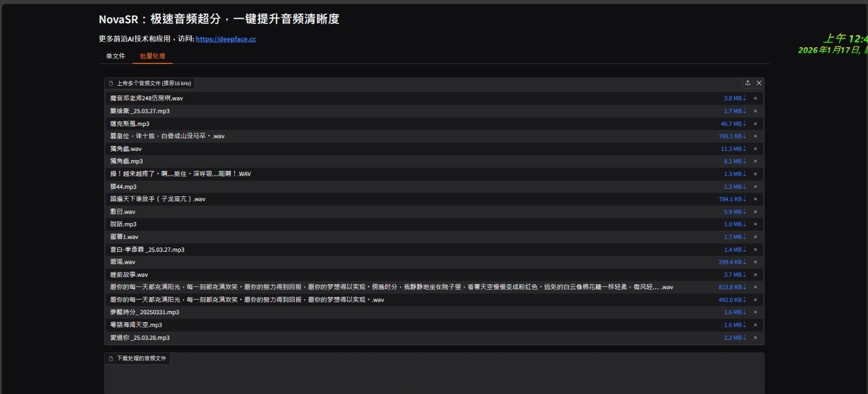The height and width of the screenshot is (394, 868).
Task: Click the 1.4 MB download link
Action: point(735,250)
